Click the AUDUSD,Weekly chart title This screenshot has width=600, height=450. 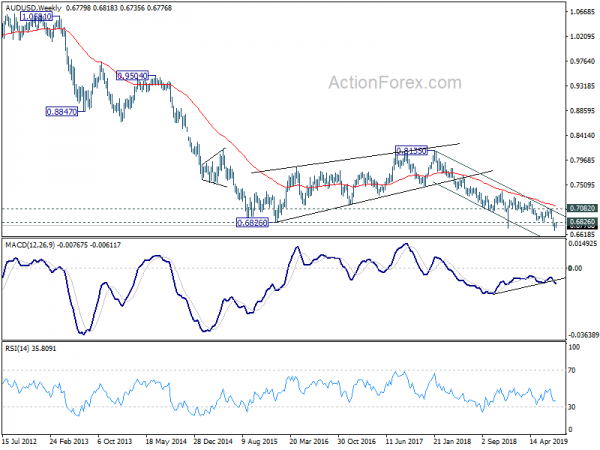[x=33, y=8]
